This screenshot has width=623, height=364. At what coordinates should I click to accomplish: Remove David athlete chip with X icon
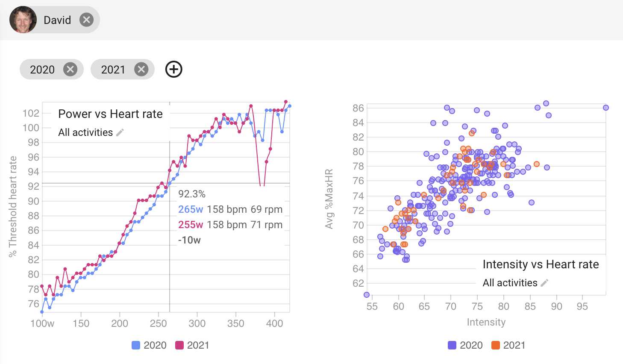click(86, 20)
